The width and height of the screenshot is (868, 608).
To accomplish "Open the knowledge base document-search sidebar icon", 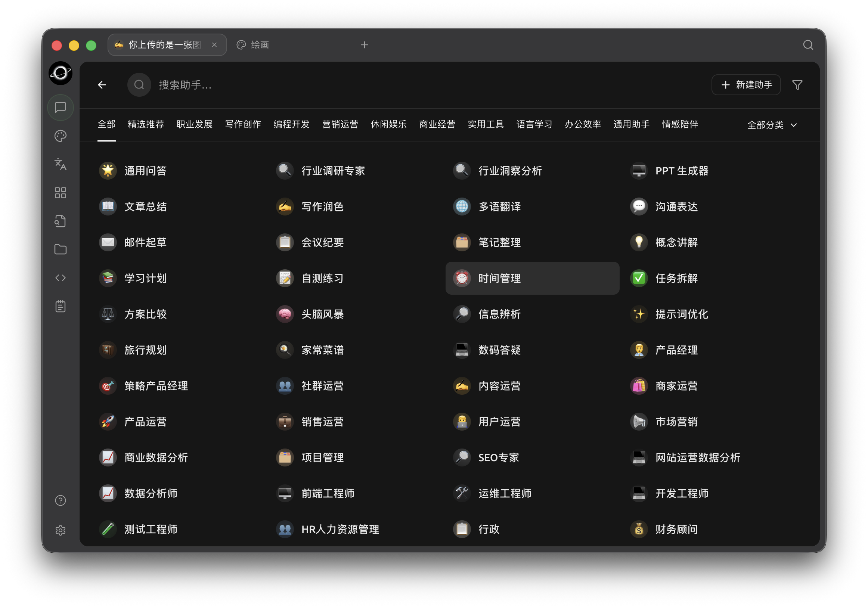I will pos(61,221).
